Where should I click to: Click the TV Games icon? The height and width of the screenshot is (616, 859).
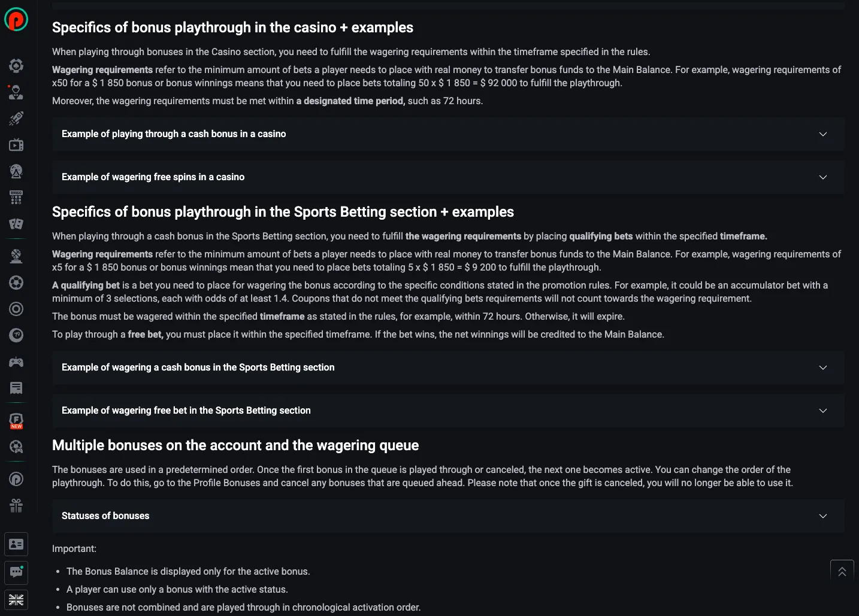(16, 145)
